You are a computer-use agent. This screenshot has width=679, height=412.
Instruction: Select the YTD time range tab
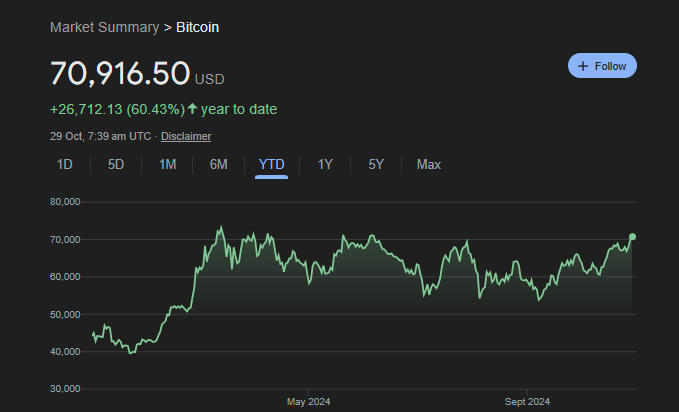pyautogui.click(x=272, y=165)
